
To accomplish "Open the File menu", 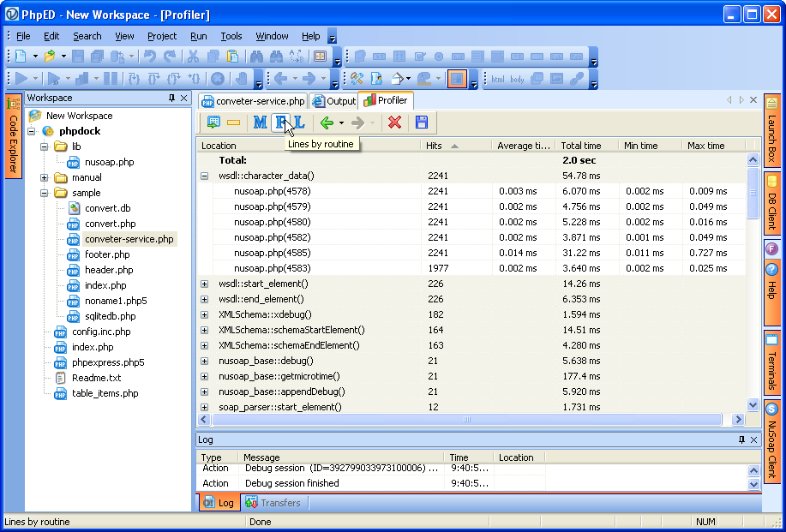I will pyautogui.click(x=23, y=36).
